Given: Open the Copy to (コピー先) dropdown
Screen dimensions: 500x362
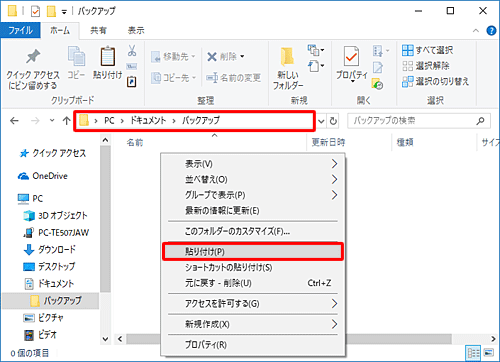Looking at the screenshot, I should tap(173, 78).
